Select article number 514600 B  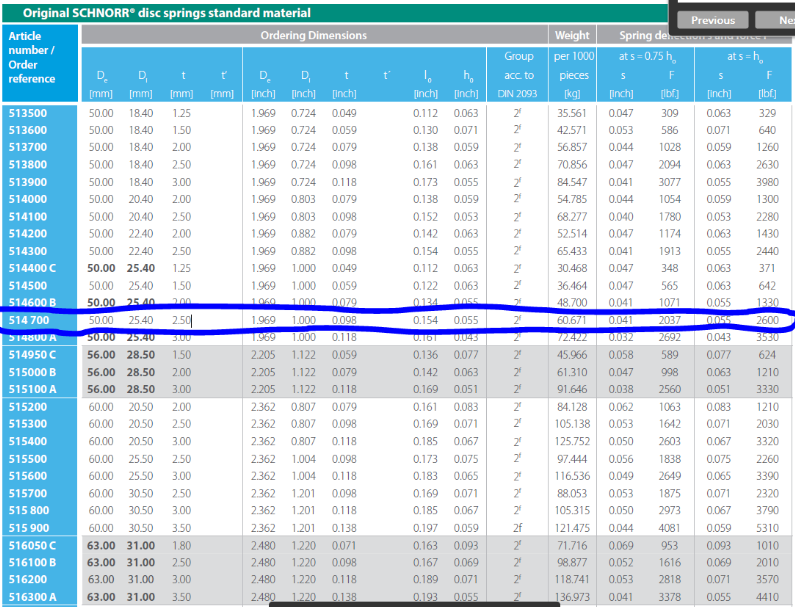click(x=32, y=303)
